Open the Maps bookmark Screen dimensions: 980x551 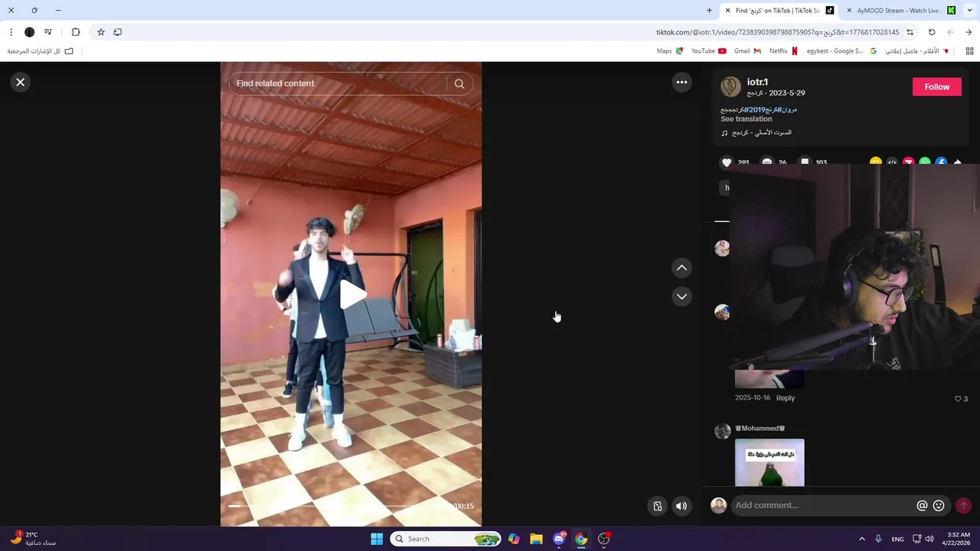[670, 51]
